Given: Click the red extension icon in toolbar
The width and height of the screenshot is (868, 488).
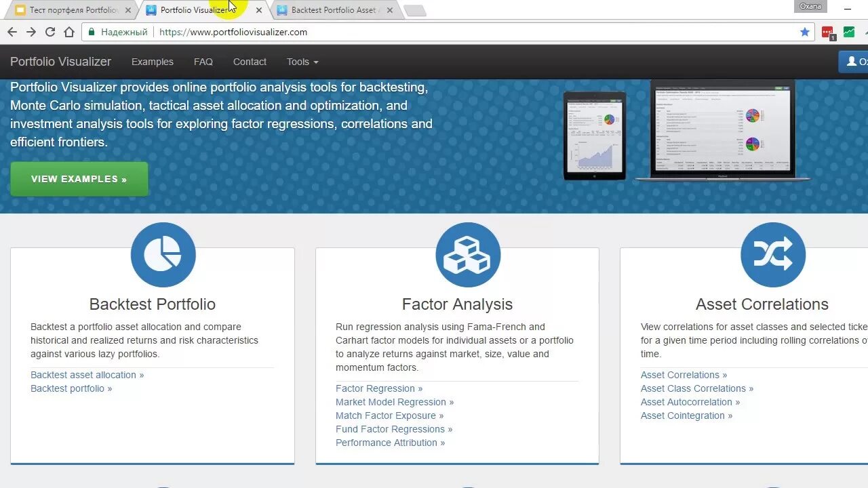Looking at the screenshot, I should (827, 33).
